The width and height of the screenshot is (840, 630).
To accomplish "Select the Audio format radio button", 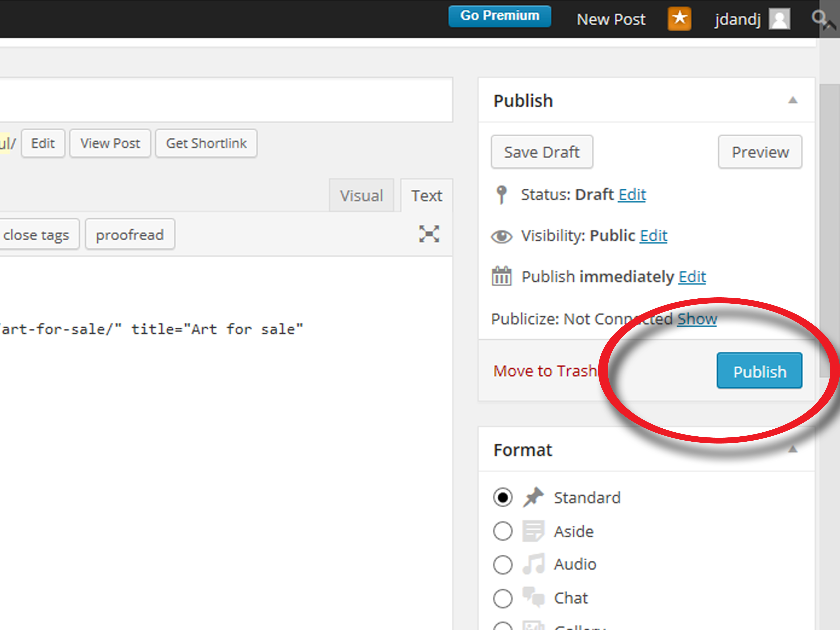I will click(502, 564).
